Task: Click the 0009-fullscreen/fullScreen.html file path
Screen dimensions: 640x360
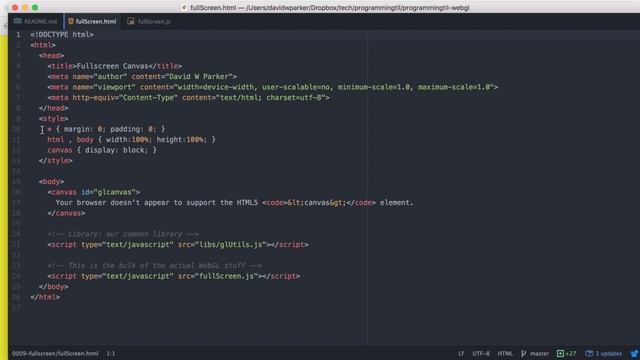Action: click(55, 353)
